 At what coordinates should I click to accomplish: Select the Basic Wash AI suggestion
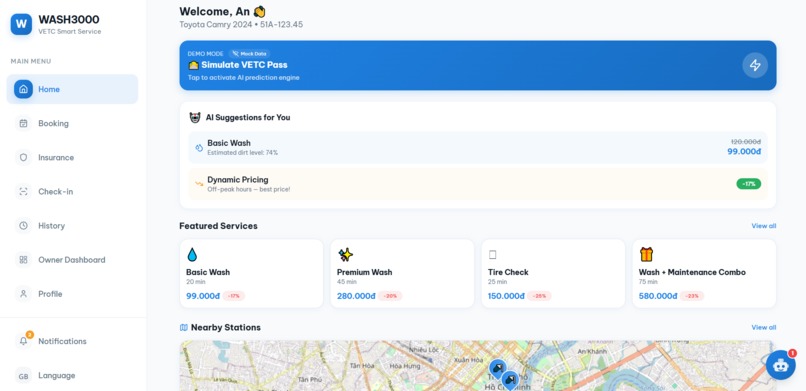coord(478,147)
